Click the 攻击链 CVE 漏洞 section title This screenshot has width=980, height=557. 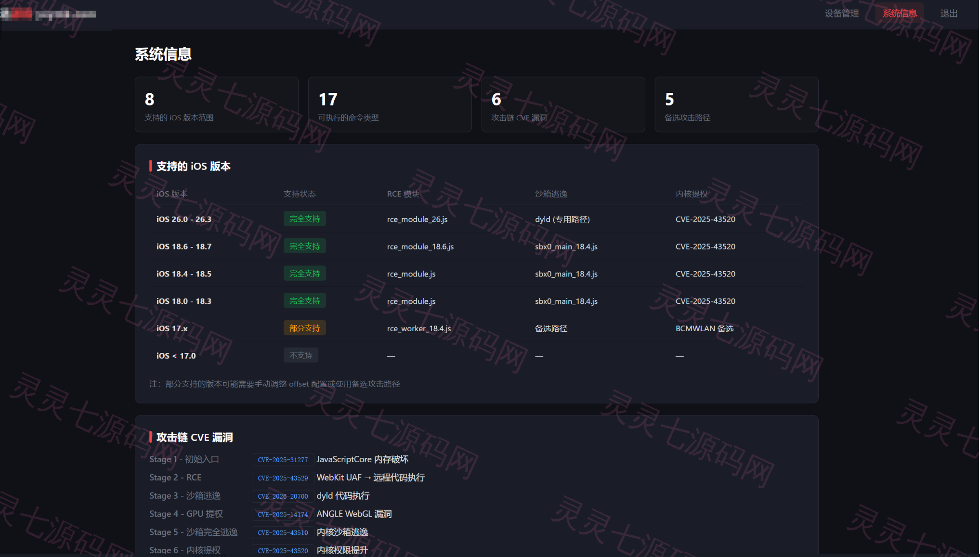(x=194, y=437)
